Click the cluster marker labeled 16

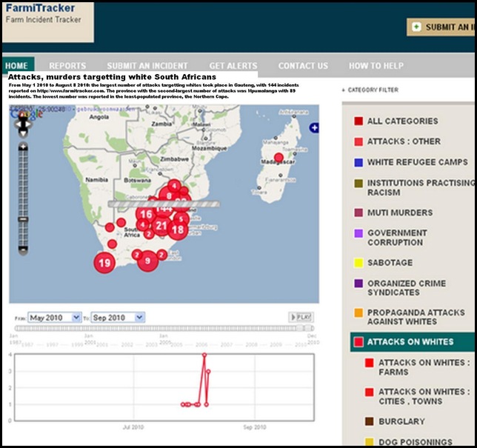[146, 215]
